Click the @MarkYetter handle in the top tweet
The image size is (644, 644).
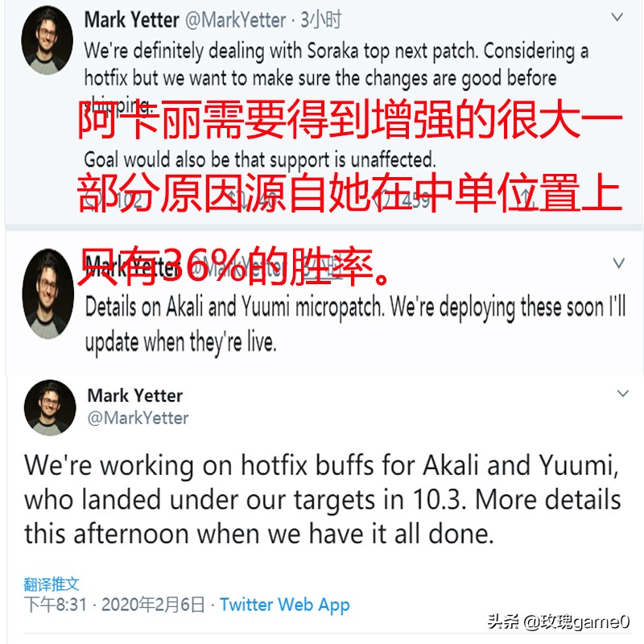(x=235, y=20)
